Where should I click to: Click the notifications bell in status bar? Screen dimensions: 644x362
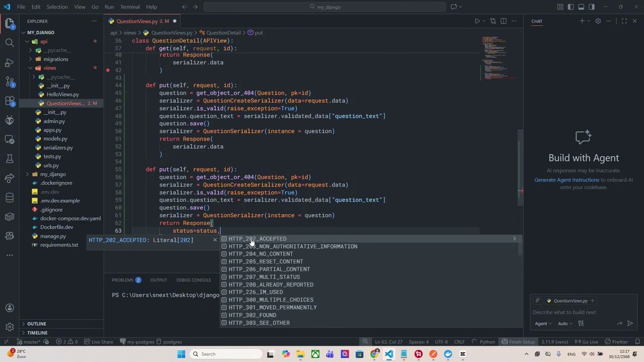636,342
